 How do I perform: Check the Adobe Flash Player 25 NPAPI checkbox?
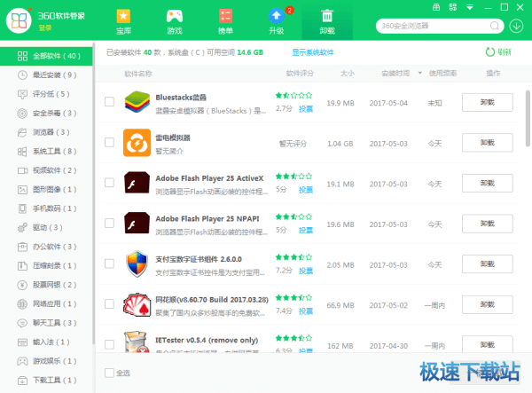click(x=109, y=223)
